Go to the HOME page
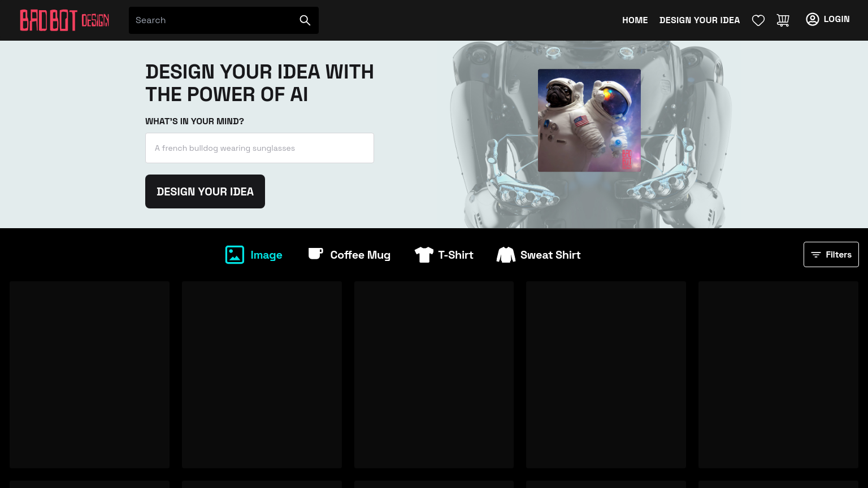 [x=635, y=20]
